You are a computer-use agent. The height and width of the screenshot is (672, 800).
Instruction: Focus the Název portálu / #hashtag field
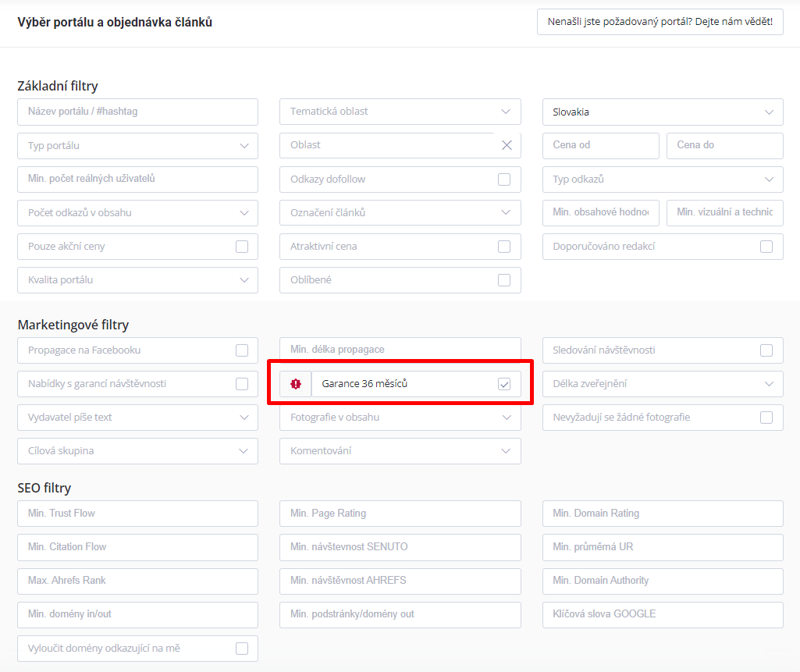pyautogui.click(x=137, y=112)
